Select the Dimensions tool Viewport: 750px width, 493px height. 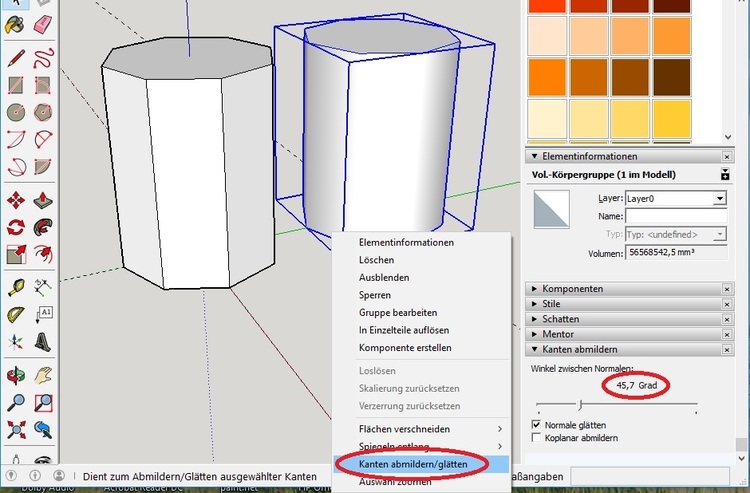click(x=43, y=287)
